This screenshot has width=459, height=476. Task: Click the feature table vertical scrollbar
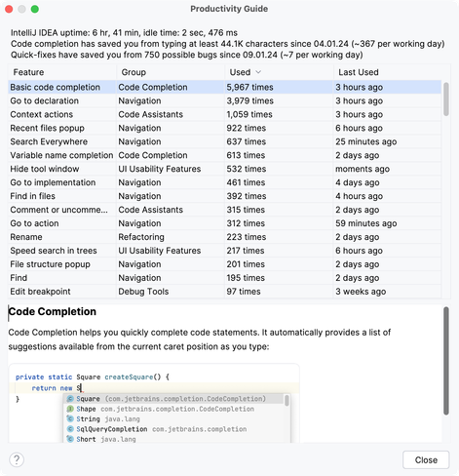[446, 99]
